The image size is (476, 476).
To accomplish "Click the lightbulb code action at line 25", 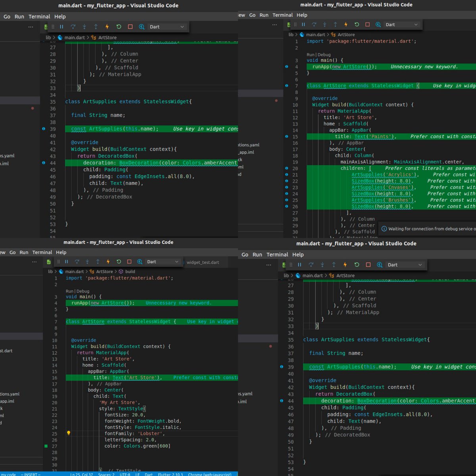I will [x=68, y=433].
